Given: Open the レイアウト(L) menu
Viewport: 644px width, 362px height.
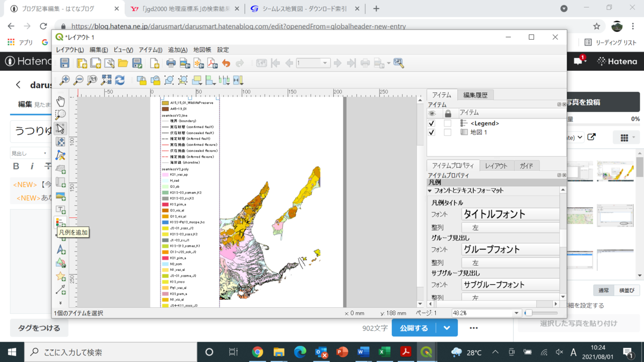Looking at the screenshot, I should point(70,50).
